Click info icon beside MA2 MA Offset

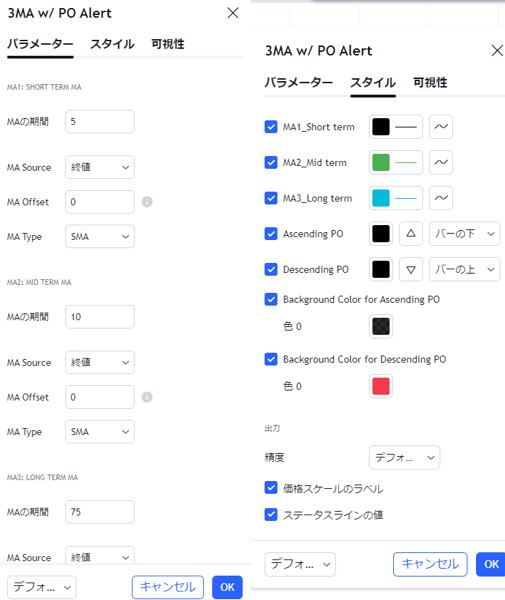pyautogui.click(x=147, y=397)
